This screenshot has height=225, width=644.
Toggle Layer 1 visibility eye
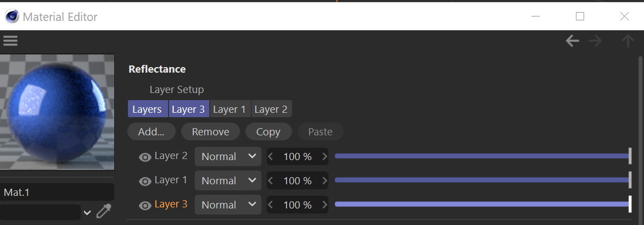145,182
